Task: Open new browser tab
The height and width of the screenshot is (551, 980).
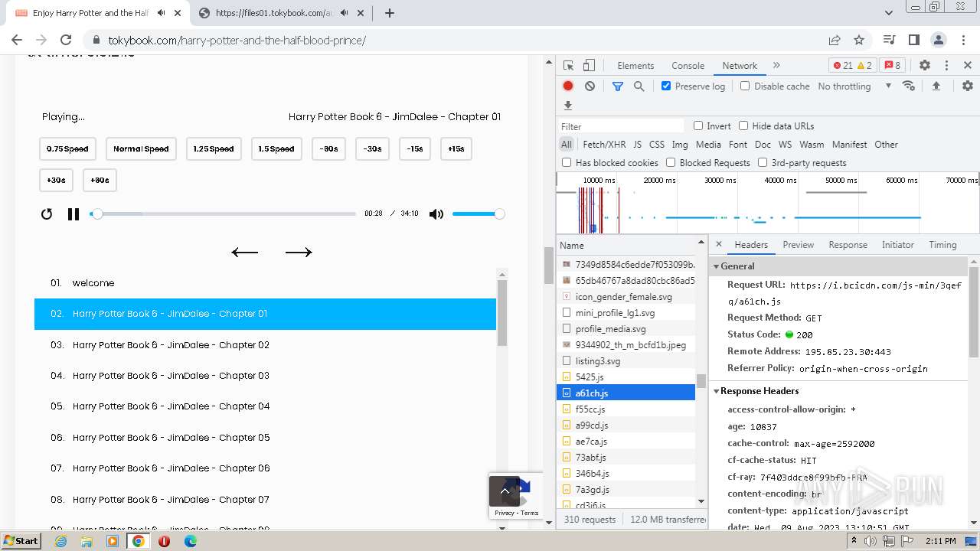Action: click(x=389, y=13)
